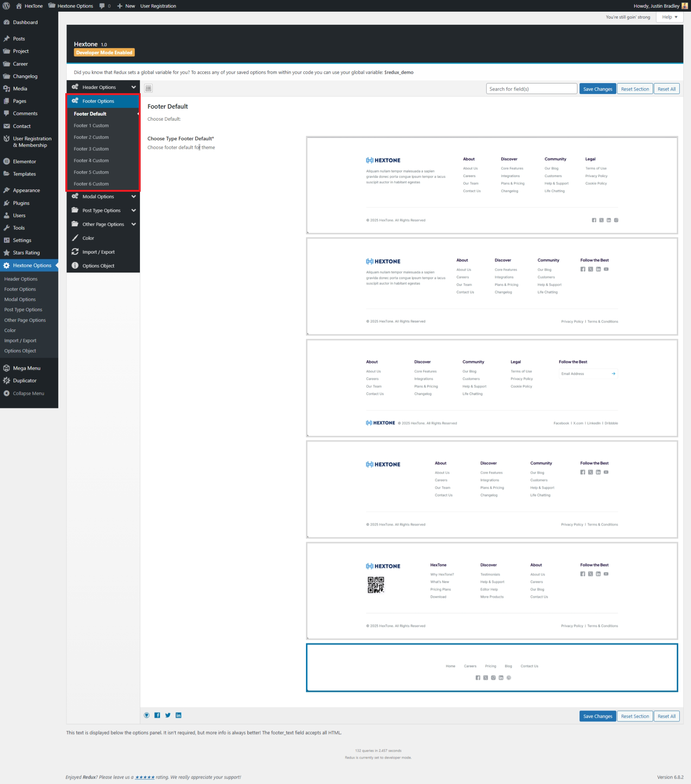Open the Twitter icon in panel footer
This screenshot has width=691, height=784.
168,715
